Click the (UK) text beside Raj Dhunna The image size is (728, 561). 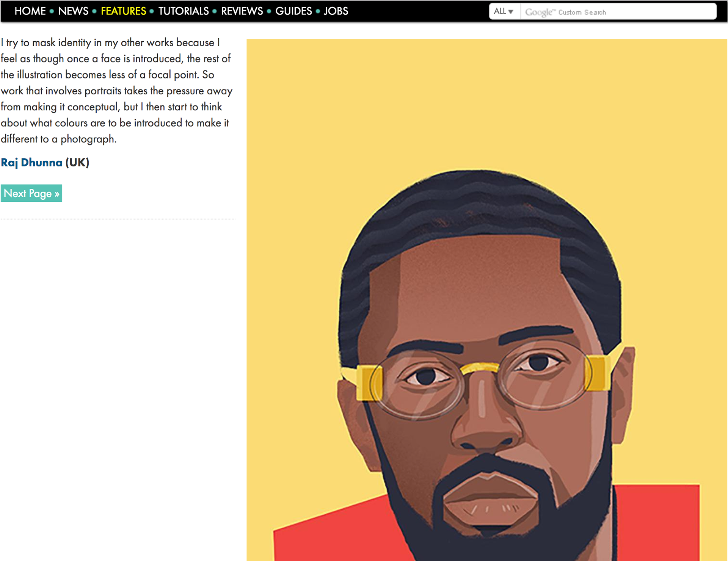(77, 162)
